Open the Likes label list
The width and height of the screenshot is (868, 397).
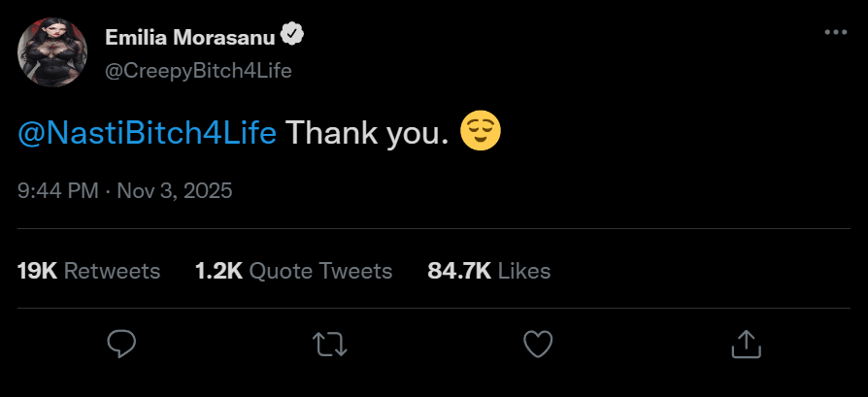pyautogui.click(x=524, y=271)
